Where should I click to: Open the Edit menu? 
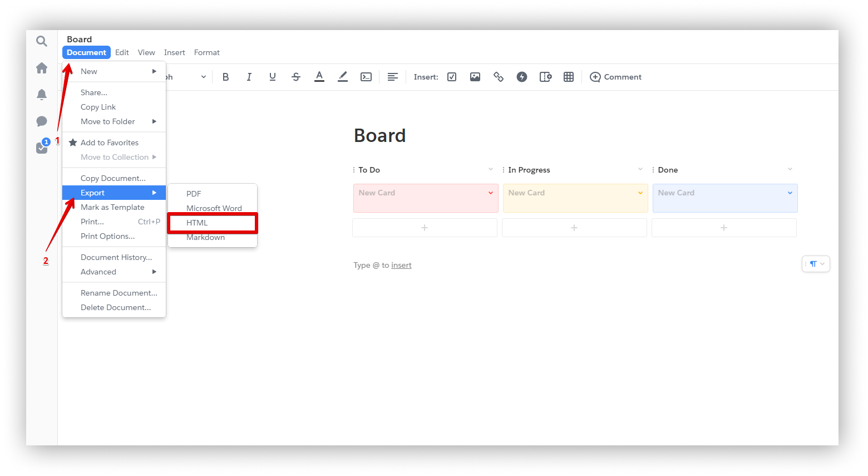tap(122, 52)
